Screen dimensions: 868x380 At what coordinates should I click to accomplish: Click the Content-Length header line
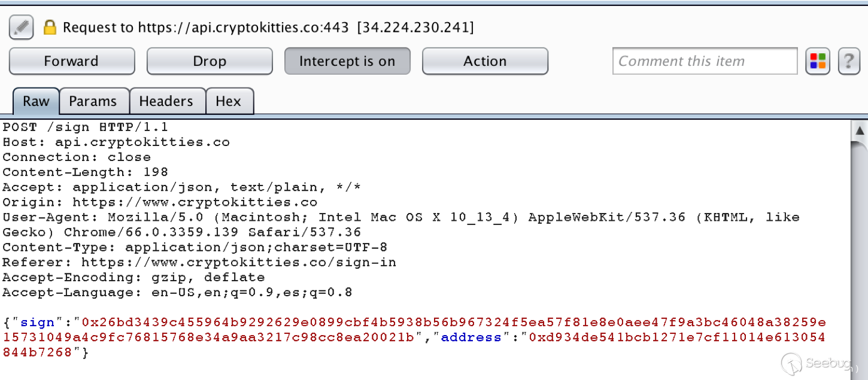(x=86, y=172)
